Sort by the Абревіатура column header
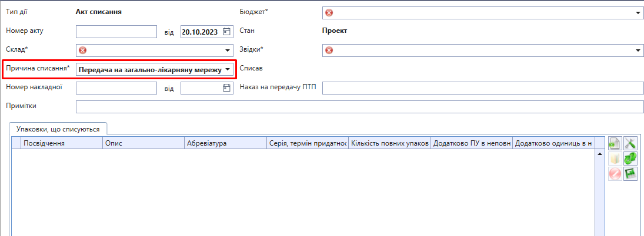644x236 pixels. tap(225, 143)
